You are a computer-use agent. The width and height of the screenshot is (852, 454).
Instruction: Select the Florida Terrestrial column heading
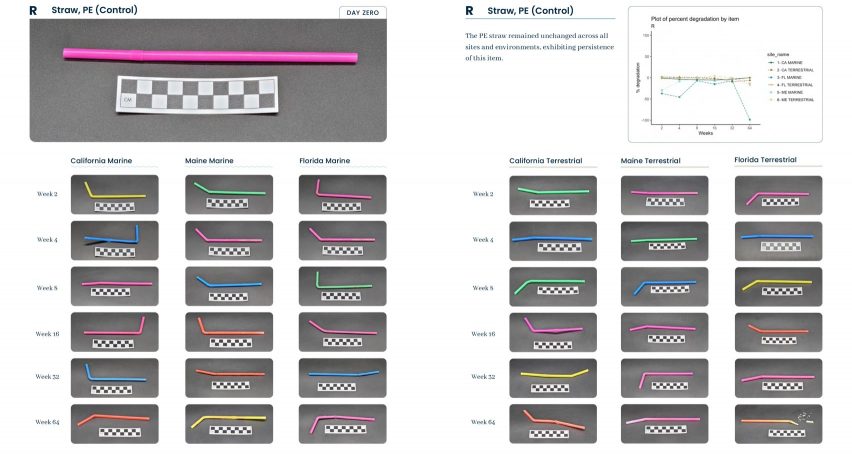point(765,160)
